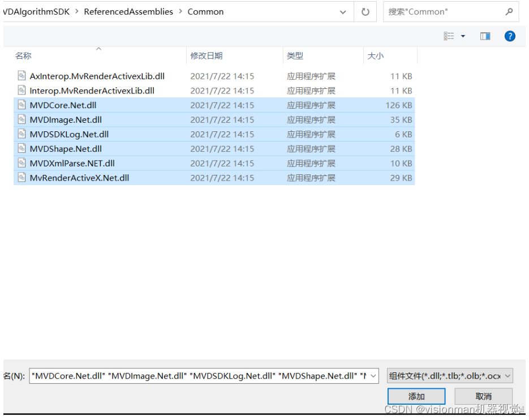Select file name MVDCore.Net.dll
The height and width of the screenshot is (420, 529).
pos(63,105)
